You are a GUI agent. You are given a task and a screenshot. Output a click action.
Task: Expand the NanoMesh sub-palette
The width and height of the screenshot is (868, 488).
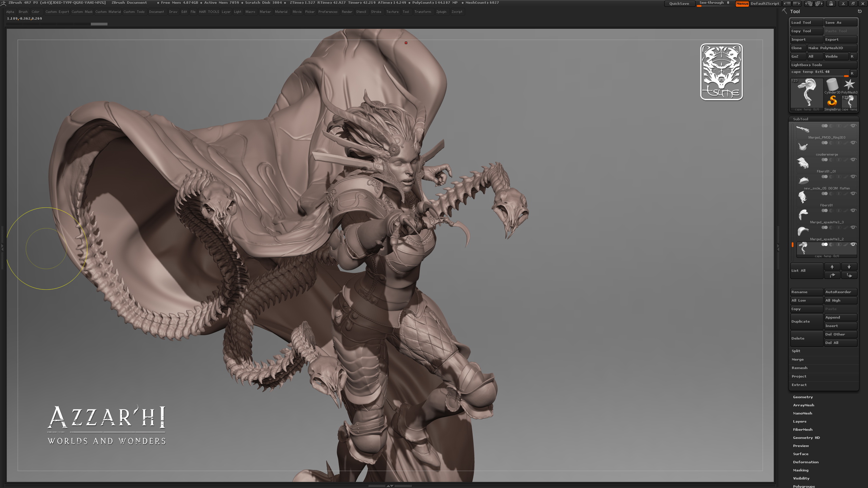(x=802, y=413)
